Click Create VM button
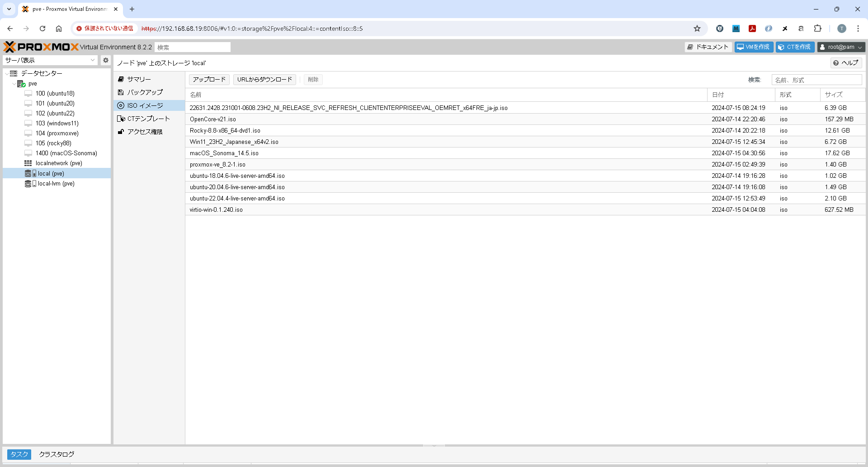The image size is (868, 467). (x=754, y=47)
